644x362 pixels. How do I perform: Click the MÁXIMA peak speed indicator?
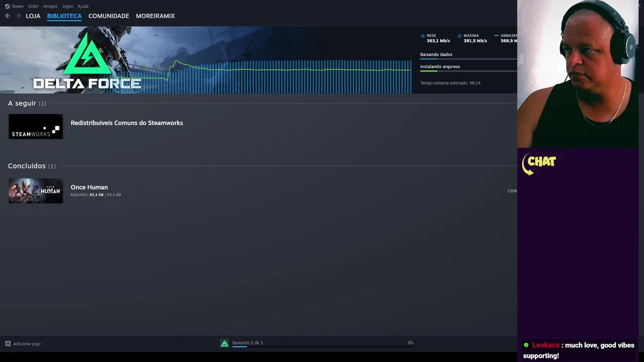point(472,38)
